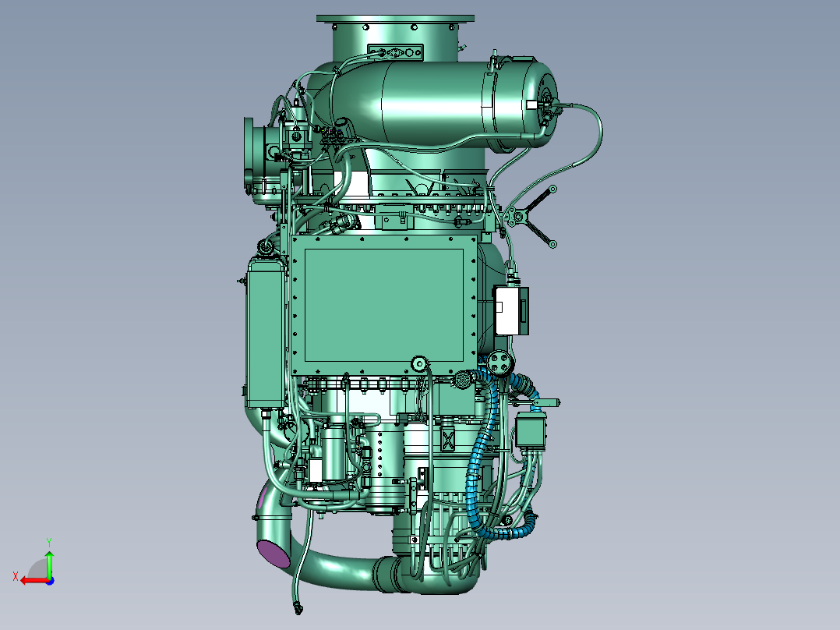Select the large rectangular cover panel on model

[x=384, y=305]
